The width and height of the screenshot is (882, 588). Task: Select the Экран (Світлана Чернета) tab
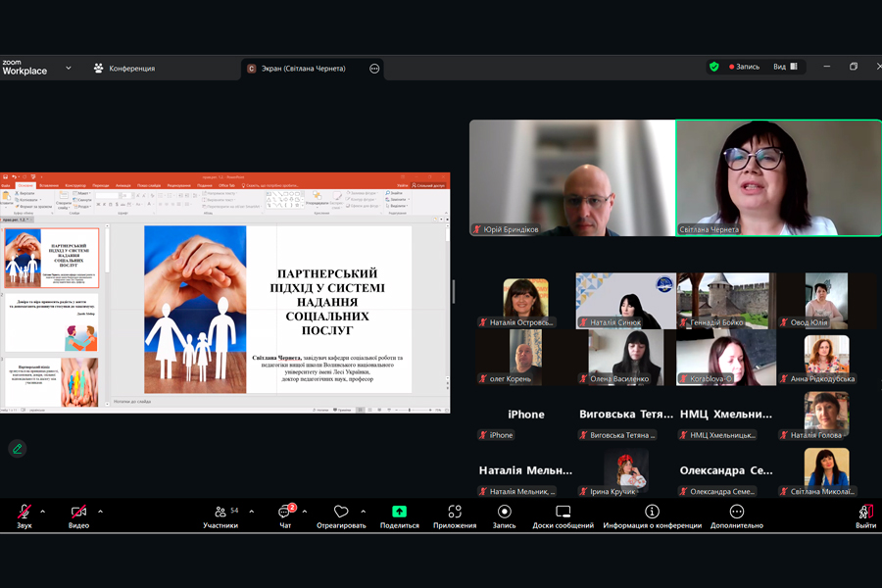pos(304,69)
